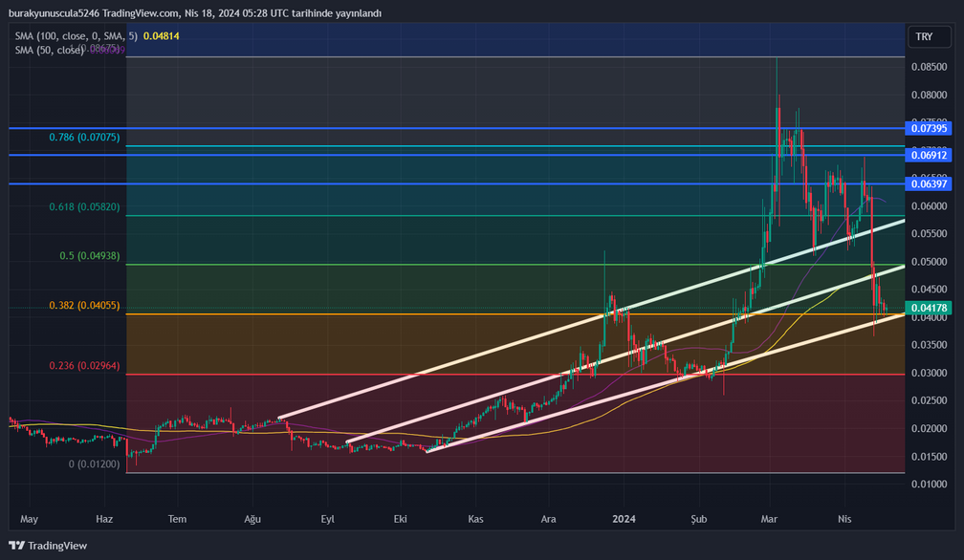
Task: Select the SMA 100 indicator legend
Action: (76, 35)
